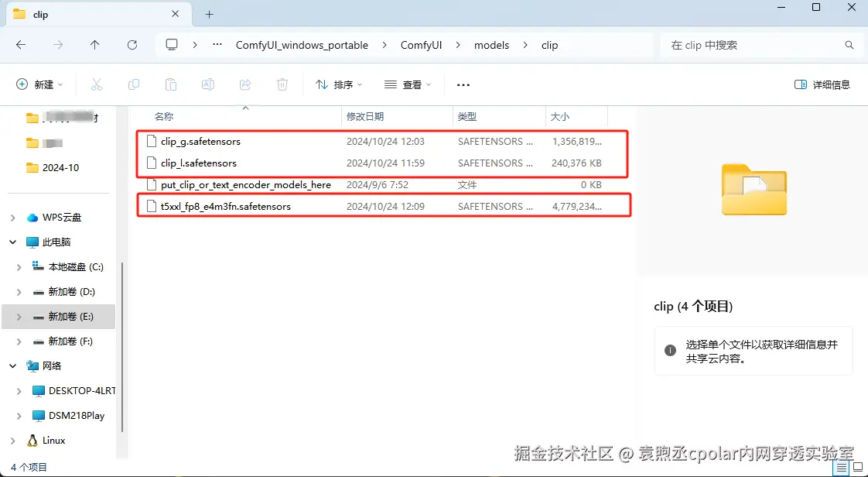Image resolution: width=868 pixels, height=477 pixels.
Task: Sort by the 修改日期 column header
Action: (x=365, y=116)
